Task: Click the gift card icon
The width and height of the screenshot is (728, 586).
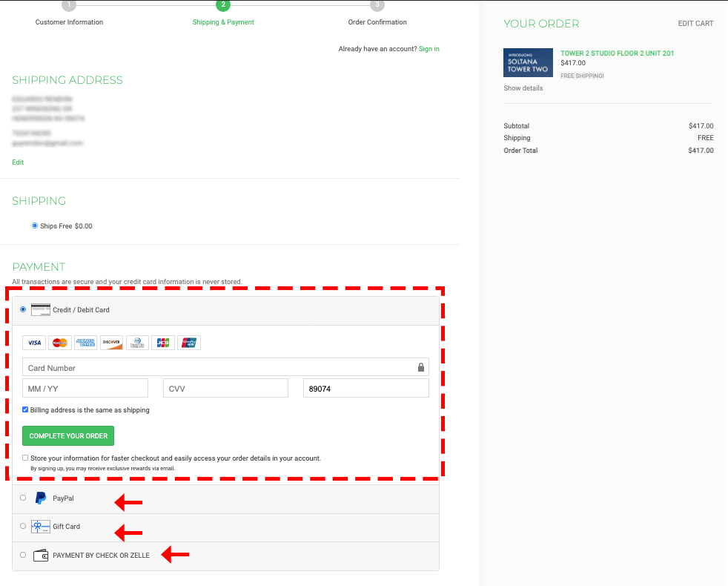Action: pos(40,527)
